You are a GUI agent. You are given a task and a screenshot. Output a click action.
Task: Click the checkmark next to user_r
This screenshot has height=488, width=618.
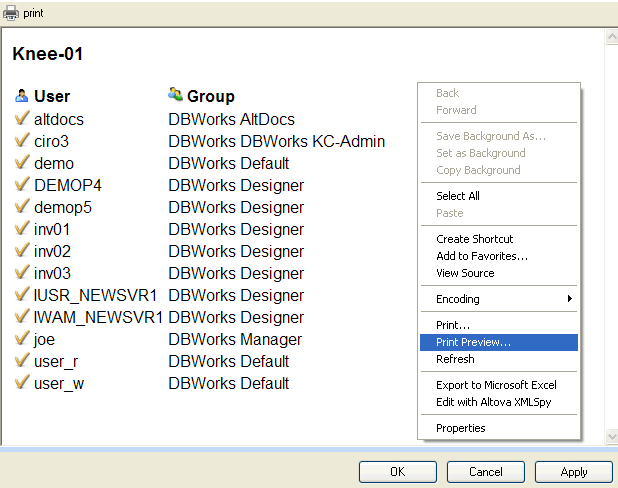click(22, 361)
